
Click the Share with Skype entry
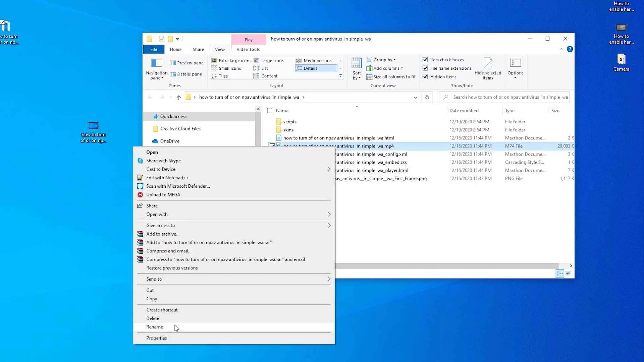click(234, 161)
